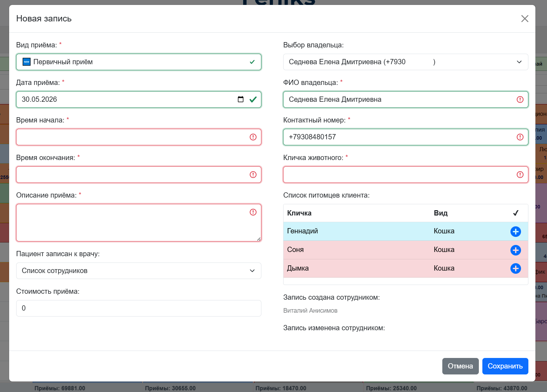Edit the ФИО владельца field
Image resolution: width=547 pixels, height=392 pixels.
pyautogui.click(x=405, y=99)
